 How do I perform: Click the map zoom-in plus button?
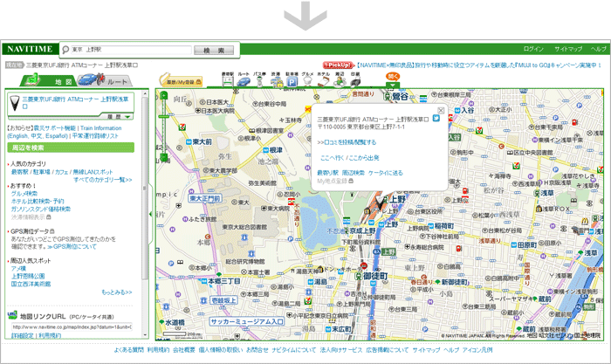coord(164,95)
